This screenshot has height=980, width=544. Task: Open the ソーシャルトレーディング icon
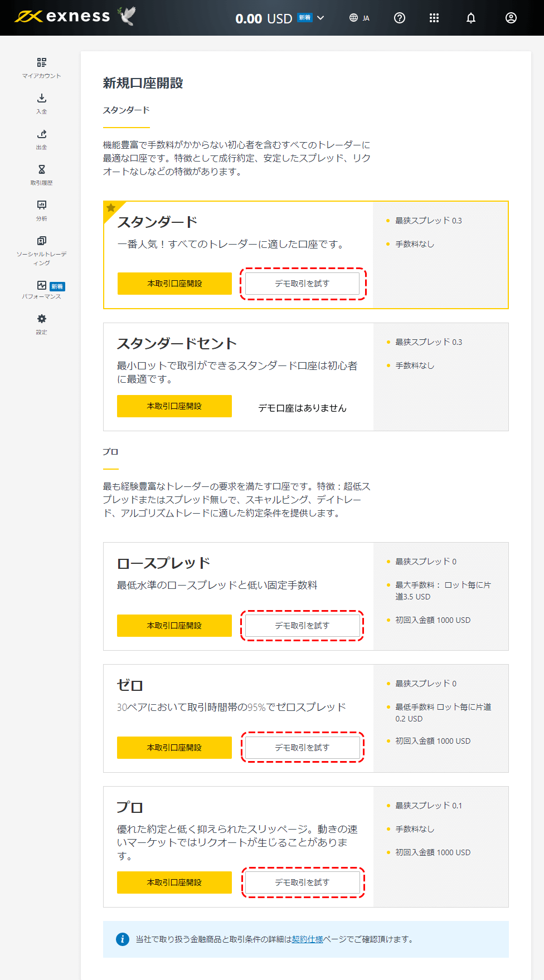pyautogui.click(x=42, y=241)
